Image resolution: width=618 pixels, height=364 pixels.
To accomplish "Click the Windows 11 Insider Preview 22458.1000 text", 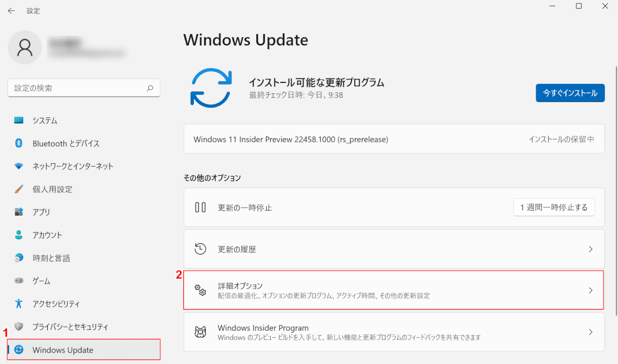I will click(x=291, y=140).
